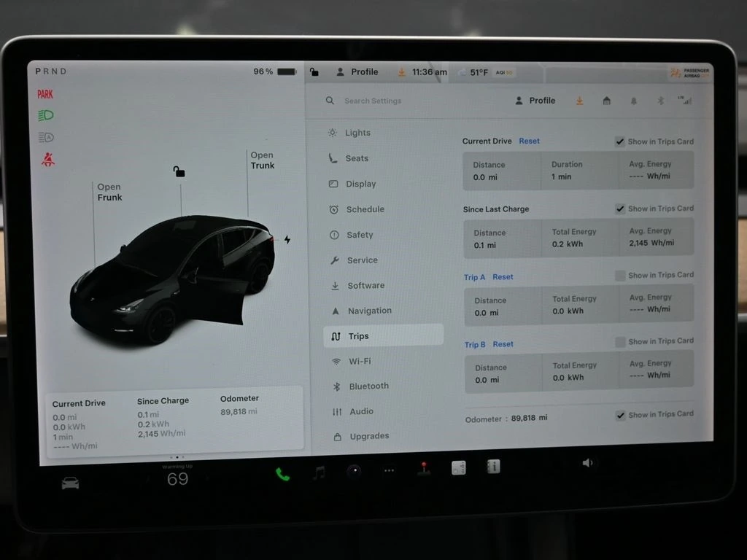
Task: Enable Trip A Show in Trips Card
Action: [x=620, y=275]
